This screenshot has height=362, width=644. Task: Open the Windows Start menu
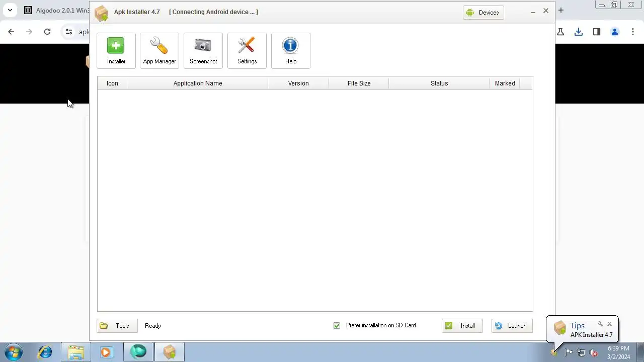14,352
